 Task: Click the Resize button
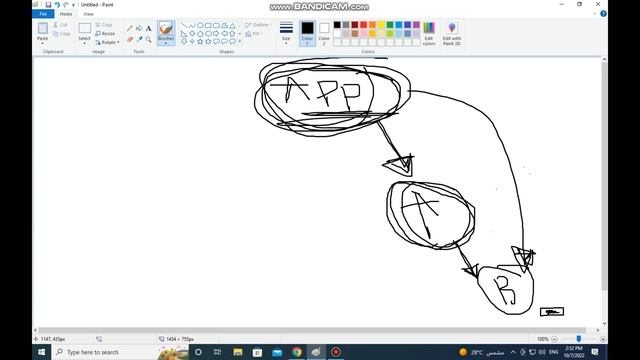pos(105,33)
